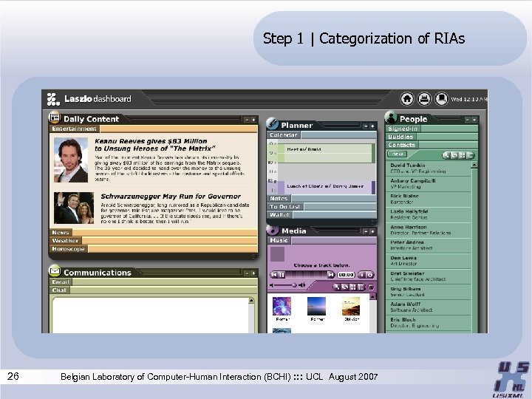Click the Laszlo dashboard logo
Image resolution: width=532 pixels, height=399 pixels.
tap(89, 99)
